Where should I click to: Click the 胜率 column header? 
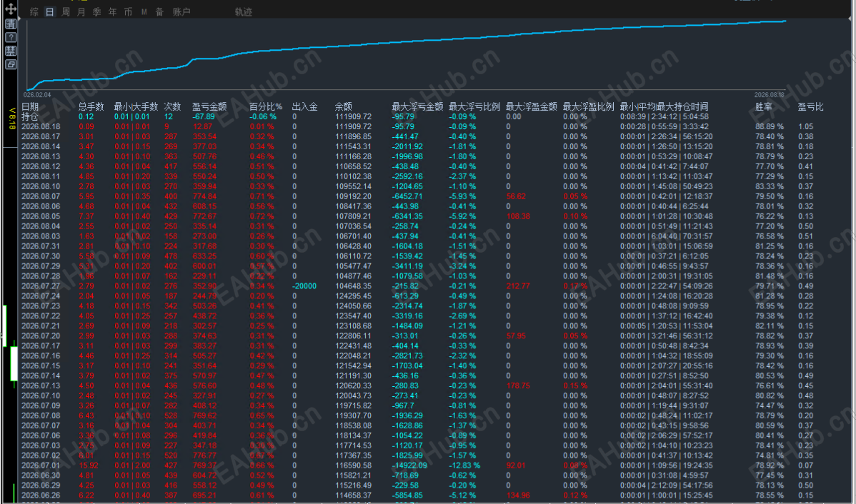[763, 107]
